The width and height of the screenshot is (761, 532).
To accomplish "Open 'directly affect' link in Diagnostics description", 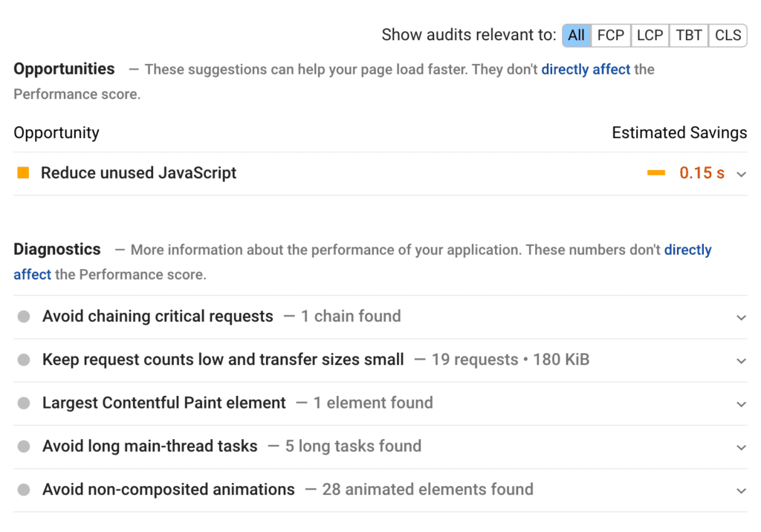I will [x=687, y=250].
